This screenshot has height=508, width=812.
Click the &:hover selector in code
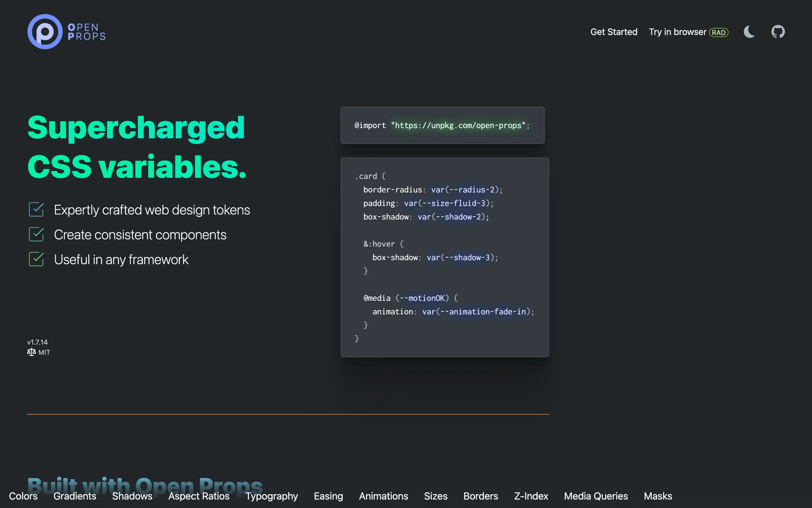coord(379,244)
